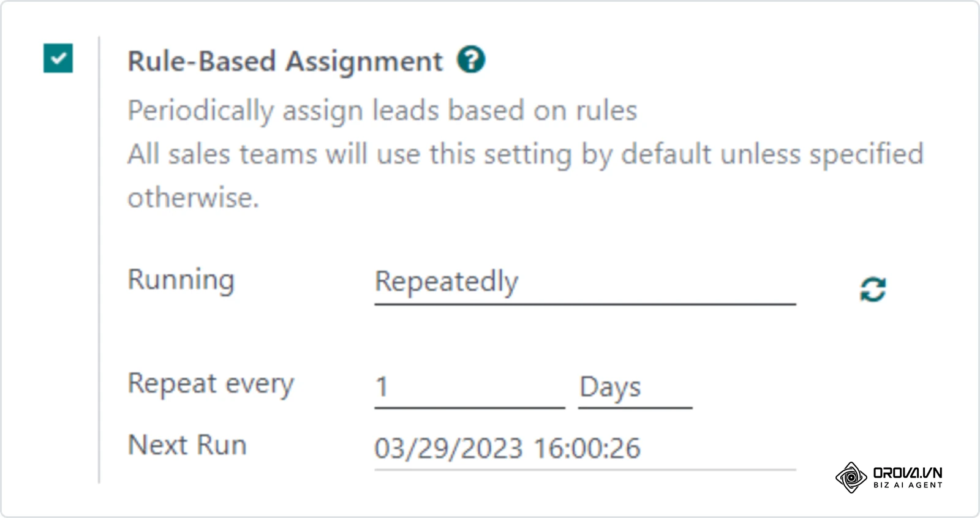The image size is (980, 518).
Task: Select the value 1 in Repeat every
Action: pyautogui.click(x=382, y=387)
